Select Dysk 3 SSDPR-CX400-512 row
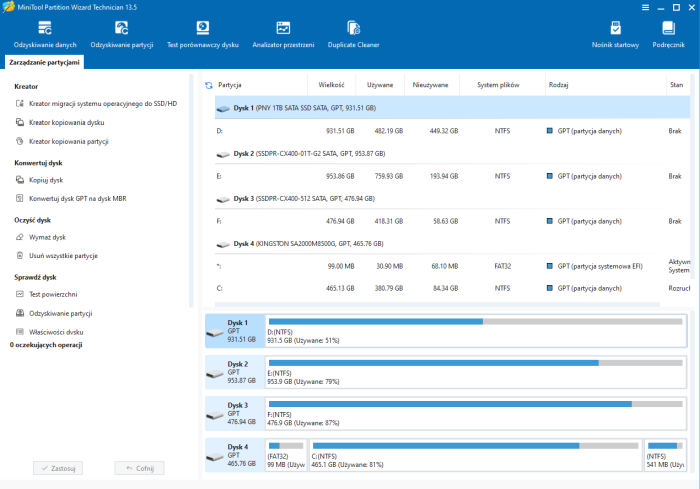This screenshot has height=489, width=700. [x=452, y=199]
